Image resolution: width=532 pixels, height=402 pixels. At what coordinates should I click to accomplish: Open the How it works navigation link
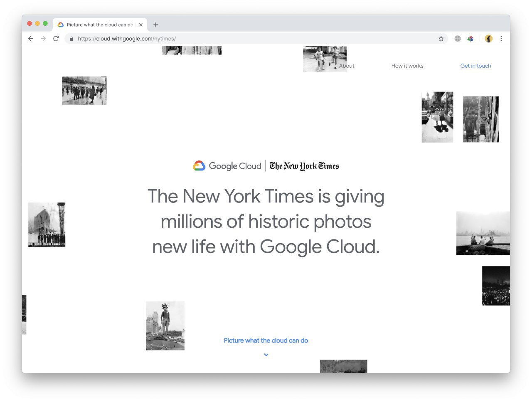407,66
